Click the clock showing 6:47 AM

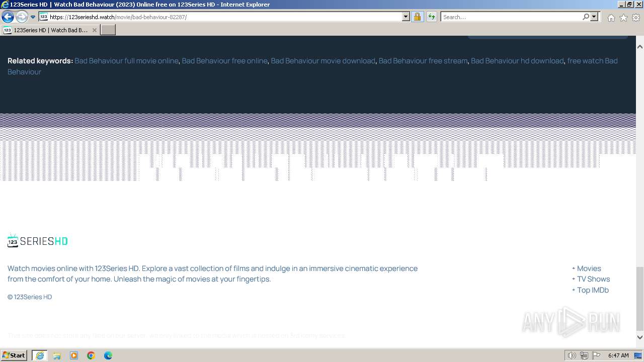(x=618, y=355)
